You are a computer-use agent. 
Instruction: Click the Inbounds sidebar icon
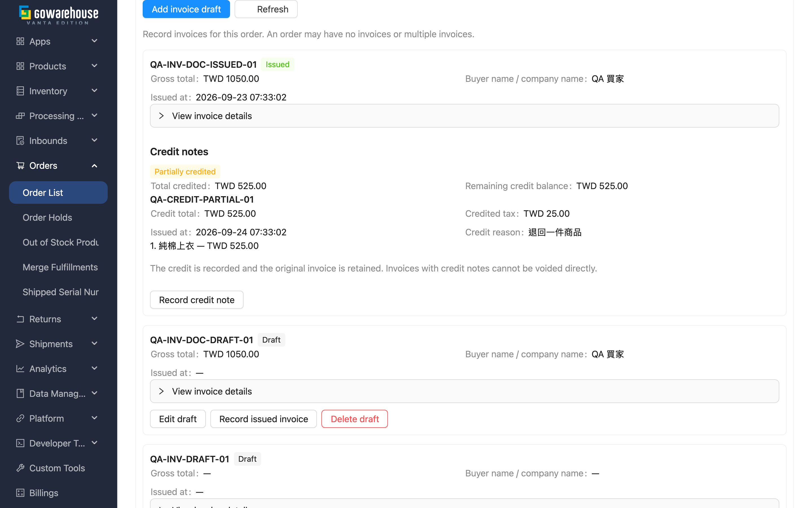click(20, 141)
